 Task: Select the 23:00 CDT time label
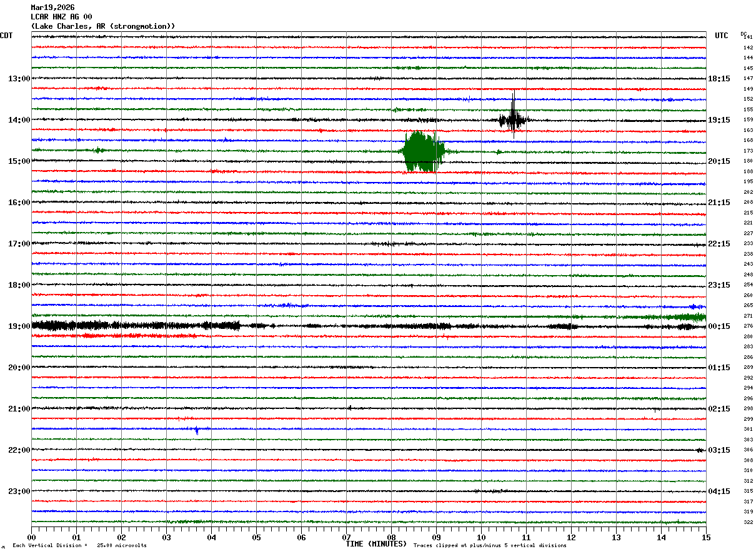pos(19,491)
